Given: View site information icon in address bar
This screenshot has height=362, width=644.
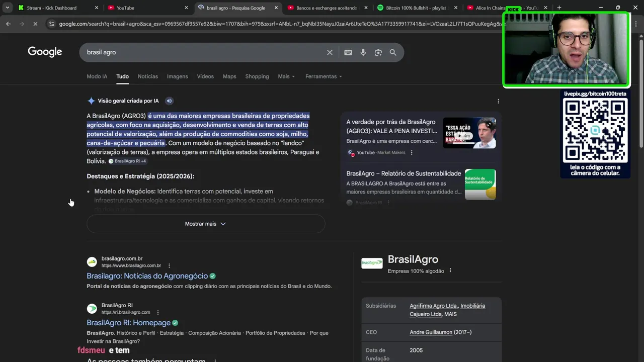Looking at the screenshot, I should (x=51, y=24).
